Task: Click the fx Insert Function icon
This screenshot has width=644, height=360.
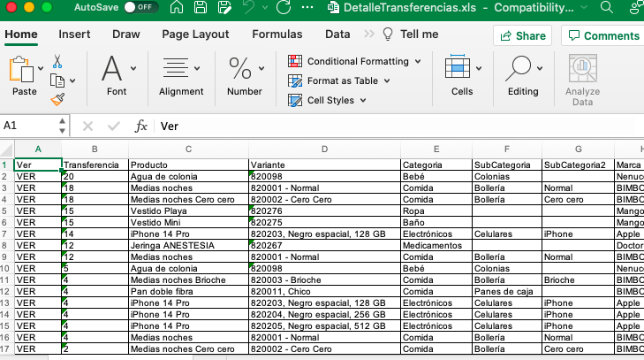Action: point(140,126)
